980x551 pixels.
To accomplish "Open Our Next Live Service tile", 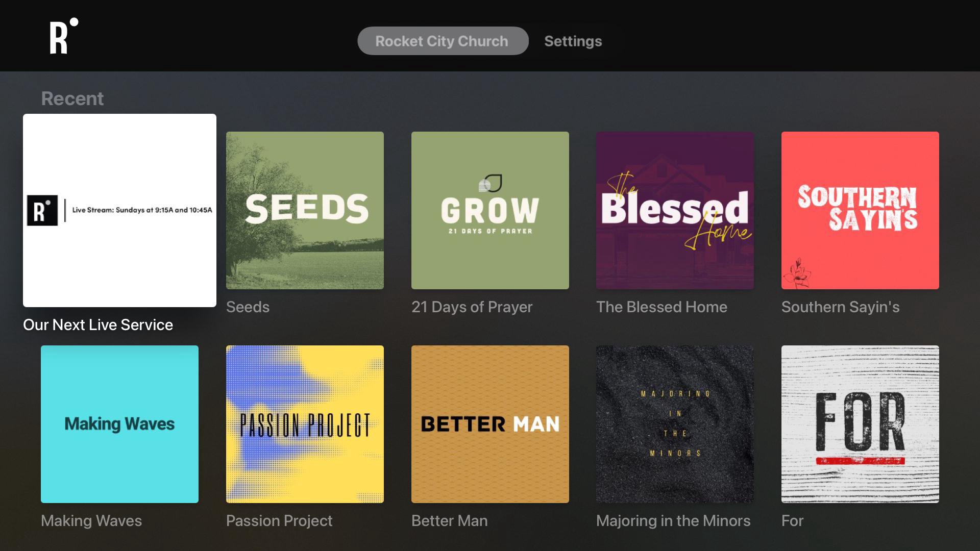I will point(119,210).
